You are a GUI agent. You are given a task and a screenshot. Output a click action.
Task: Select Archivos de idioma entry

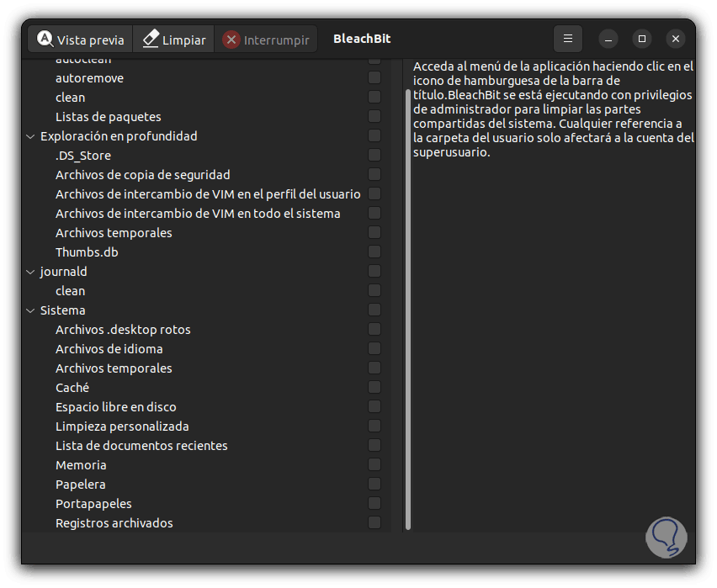click(x=109, y=349)
